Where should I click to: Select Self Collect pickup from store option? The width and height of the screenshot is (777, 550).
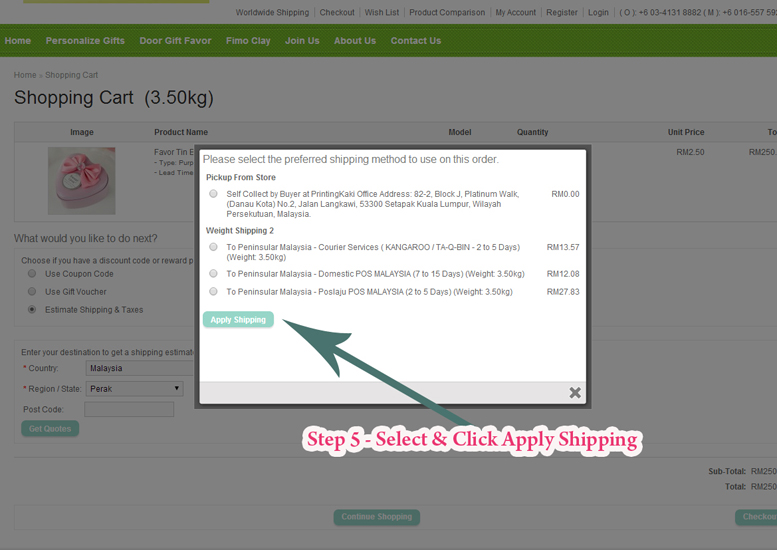[x=213, y=194]
